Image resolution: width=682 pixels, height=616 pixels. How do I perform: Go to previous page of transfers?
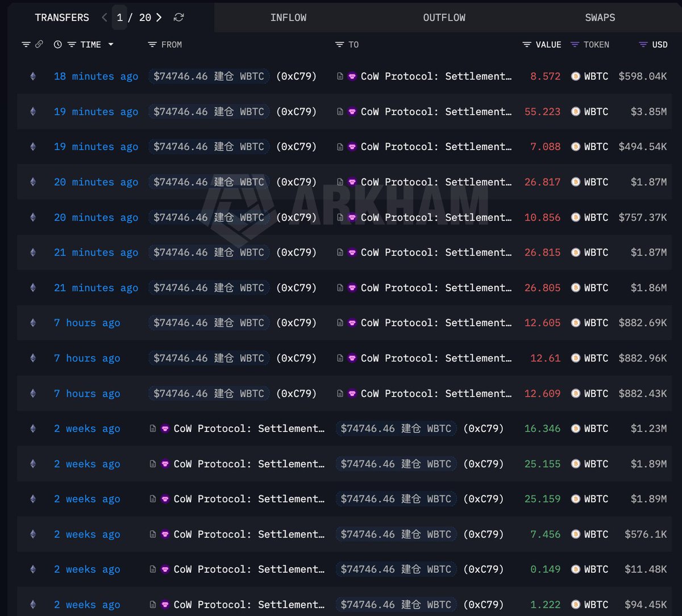[104, 18]
